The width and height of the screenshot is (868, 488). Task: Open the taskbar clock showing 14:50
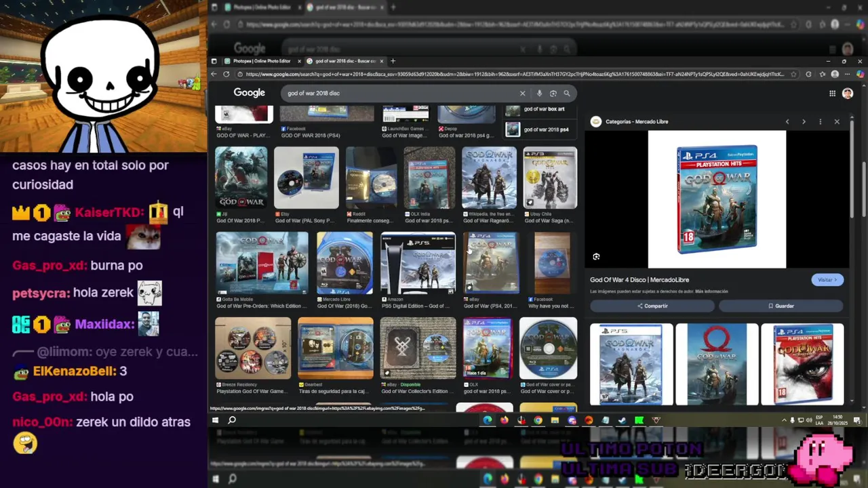click(x=838, y=420)
